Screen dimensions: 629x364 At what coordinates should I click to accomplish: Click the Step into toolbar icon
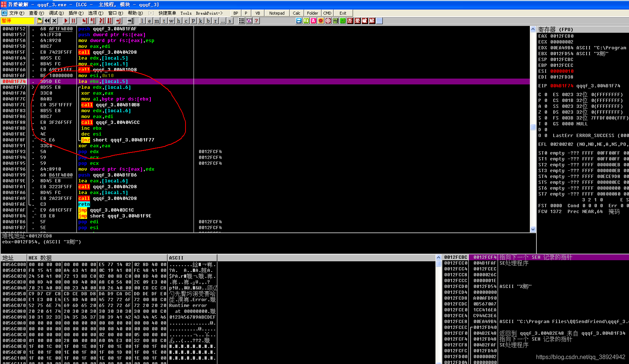tap(85, 21)
